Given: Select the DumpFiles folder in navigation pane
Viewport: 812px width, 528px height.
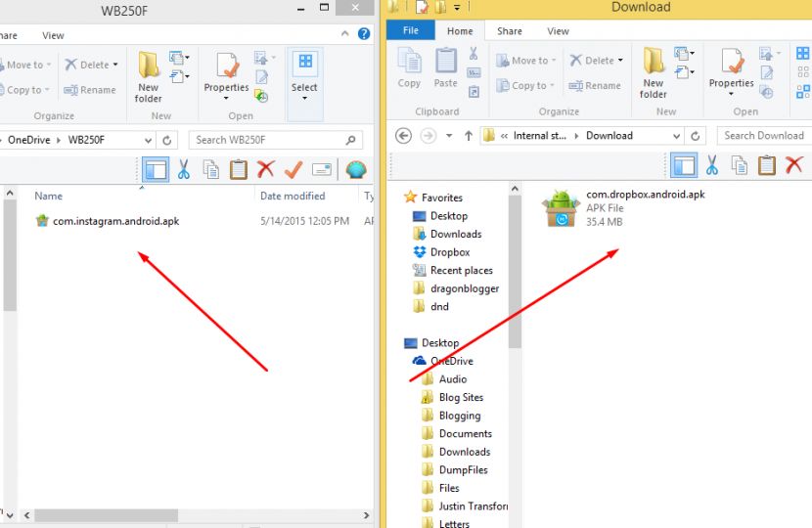Looking at the screenshot, I should point(455,469).
